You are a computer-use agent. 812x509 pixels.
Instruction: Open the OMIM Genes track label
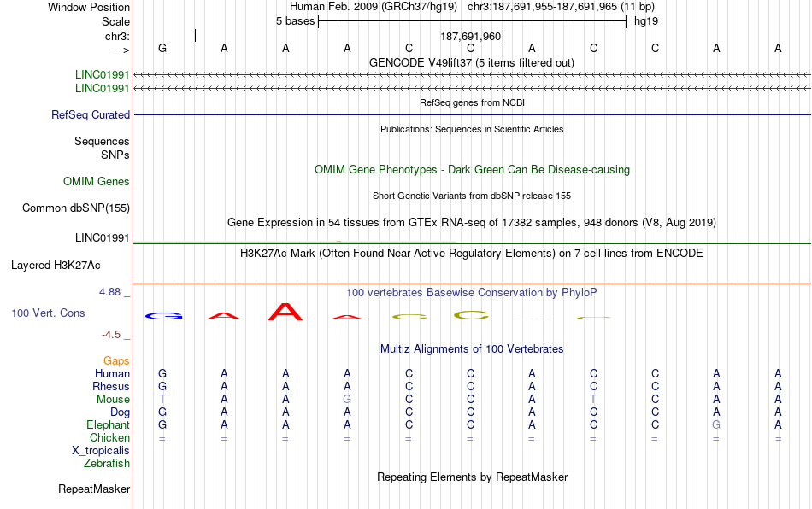coord(97,182)
